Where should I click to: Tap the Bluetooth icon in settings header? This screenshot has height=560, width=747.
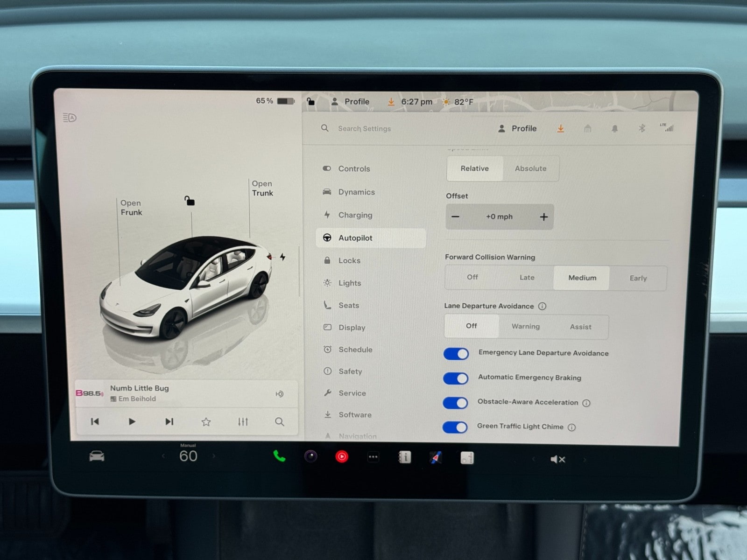641,128
